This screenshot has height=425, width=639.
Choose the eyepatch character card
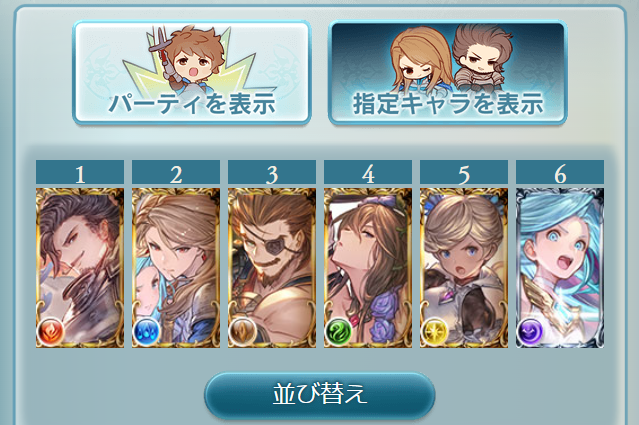tap(272, 268)
